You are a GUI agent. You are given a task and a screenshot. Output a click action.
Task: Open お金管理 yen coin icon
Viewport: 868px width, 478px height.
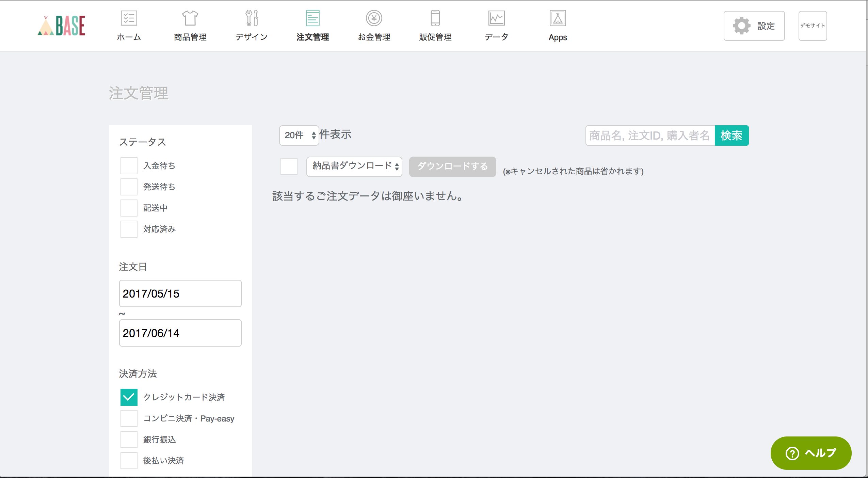[374, 18]
